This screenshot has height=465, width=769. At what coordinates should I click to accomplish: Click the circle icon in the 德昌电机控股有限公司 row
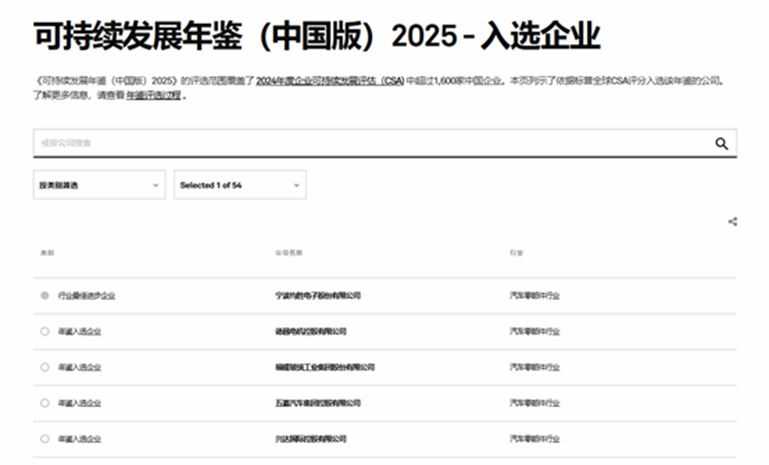coord(44,331)
